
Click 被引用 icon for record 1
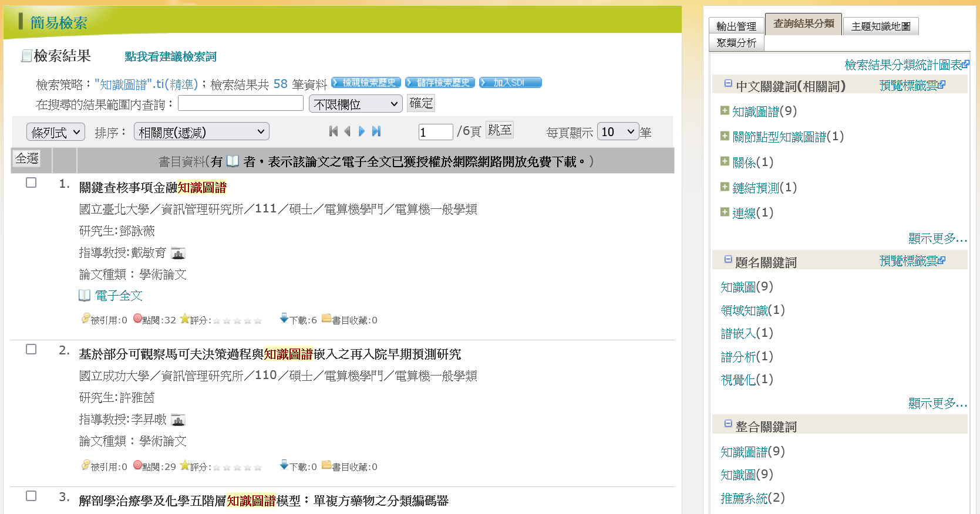(86, 319)
